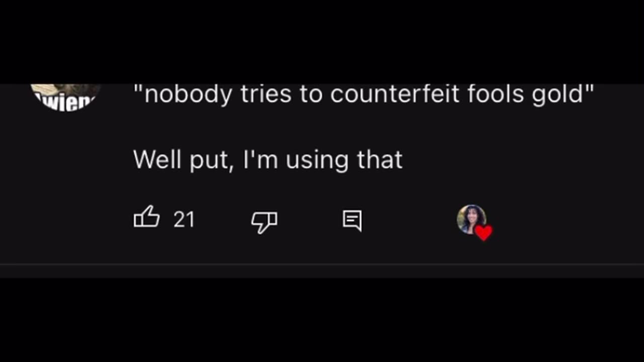Open the commenter's avatar at top left
Viewport: 644px width, 362px height.
[65, 97]
